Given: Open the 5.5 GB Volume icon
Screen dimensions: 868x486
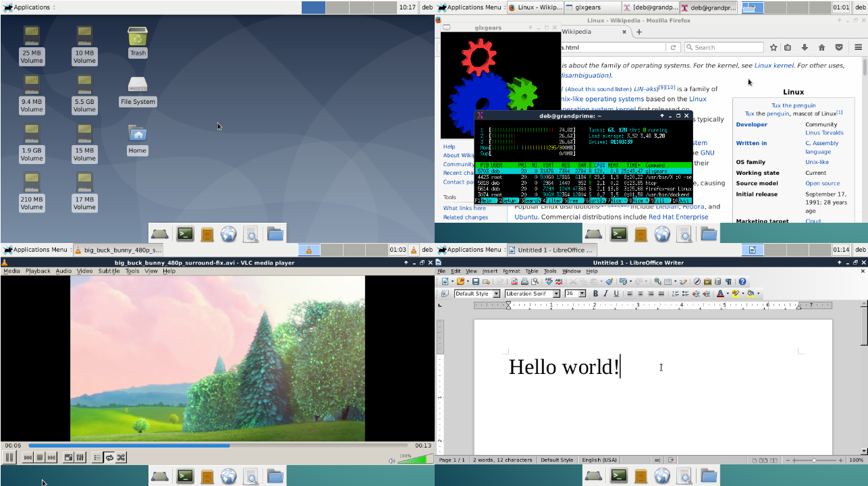Looking at the screenshot, I should pos(84,94).
